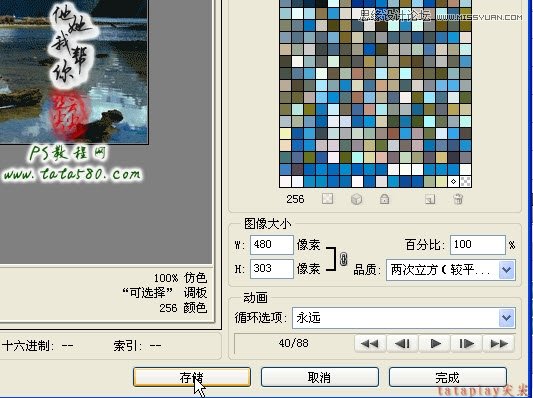Image resolution: width=533 pixels, height=398 pixels.
Task: Toggle the constrain proportions chain link icon
Action: coord(344,259)
